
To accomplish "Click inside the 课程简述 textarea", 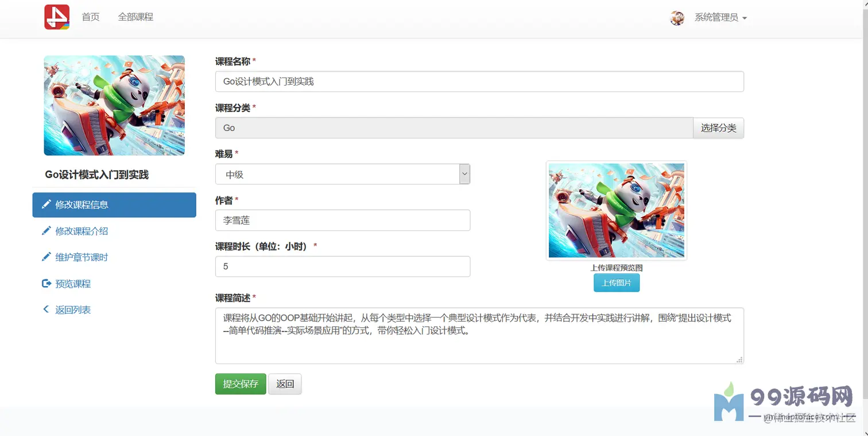I will click(x=479, y=335).
